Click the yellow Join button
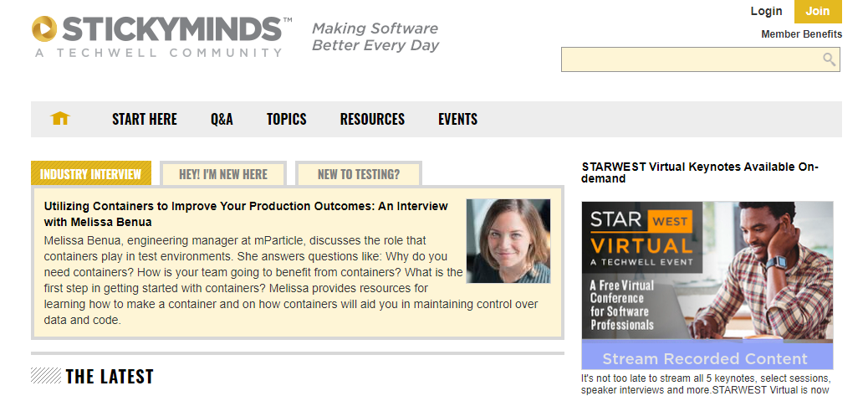 818,11
